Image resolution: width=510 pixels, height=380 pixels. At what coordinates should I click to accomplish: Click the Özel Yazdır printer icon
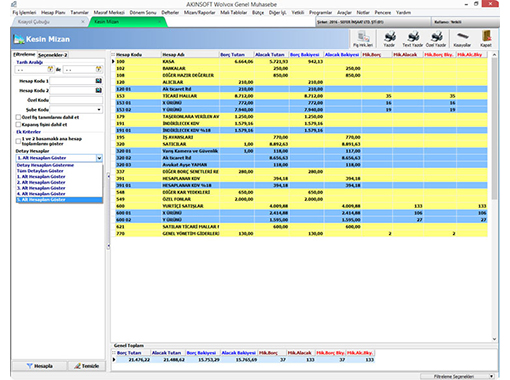[x=436, y=39]
